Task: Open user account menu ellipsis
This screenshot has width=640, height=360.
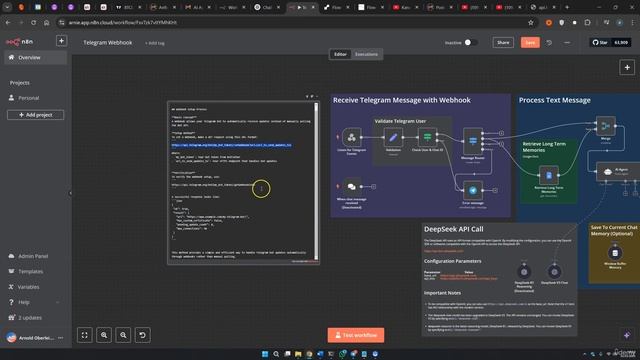Action: click(x=61, y=338)
